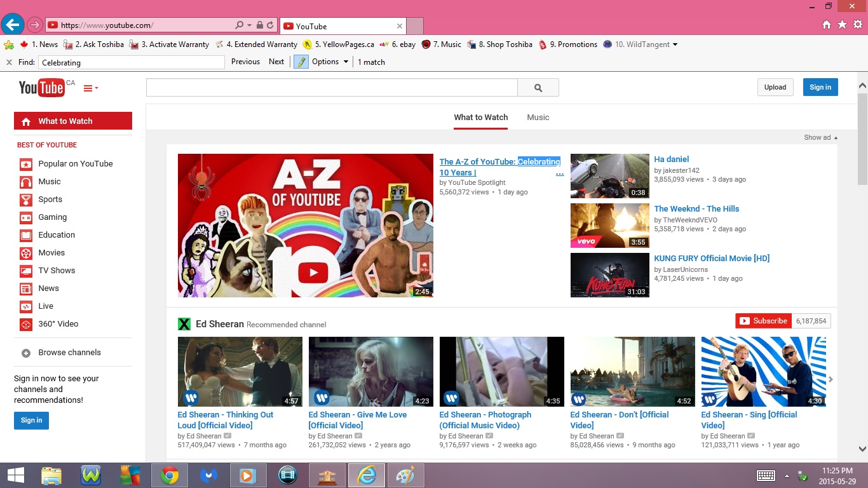The width and height of the screenshot is (868, 488).
Task: Click the find bar Previous button
Action: [x=245, y=62]
